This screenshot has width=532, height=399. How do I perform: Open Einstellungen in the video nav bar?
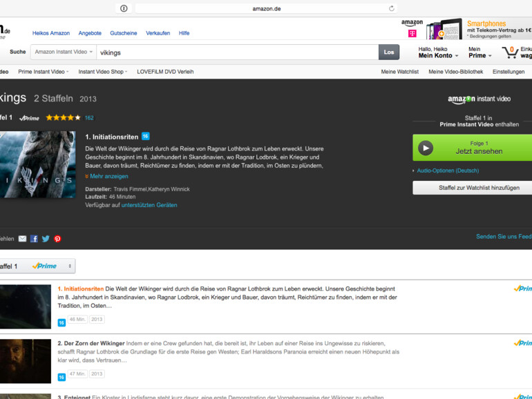point(509,72)
